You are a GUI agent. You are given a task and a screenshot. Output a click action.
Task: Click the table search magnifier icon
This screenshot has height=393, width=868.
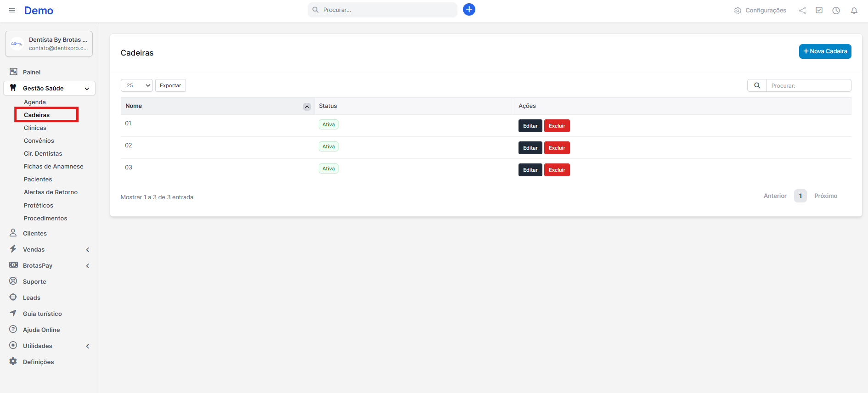pos(757,85)
